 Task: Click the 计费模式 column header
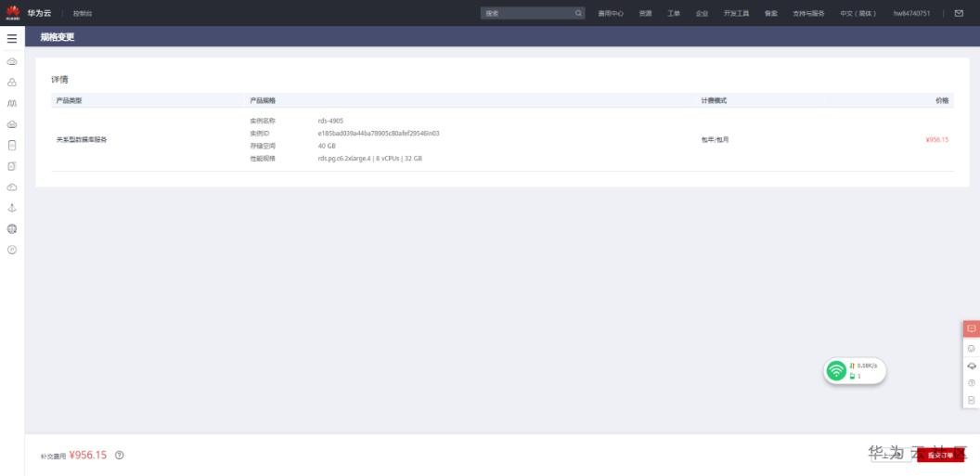point(714,100)
